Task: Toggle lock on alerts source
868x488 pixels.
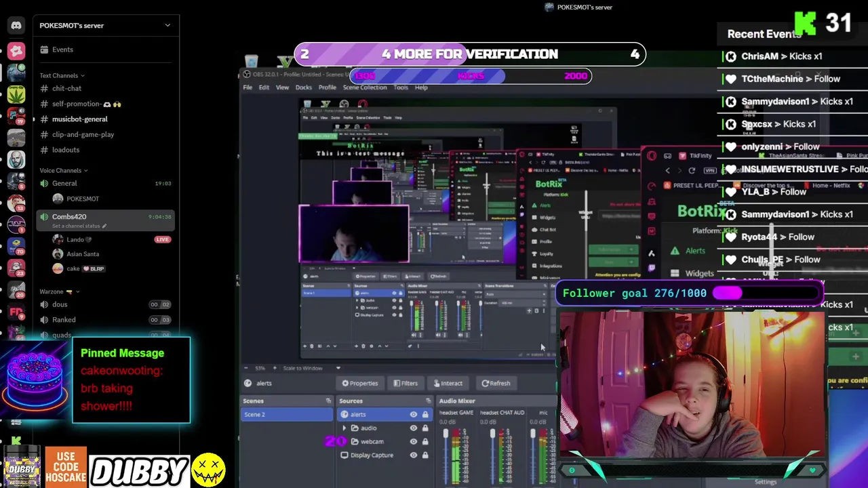Action: click(x=425, y=414)
